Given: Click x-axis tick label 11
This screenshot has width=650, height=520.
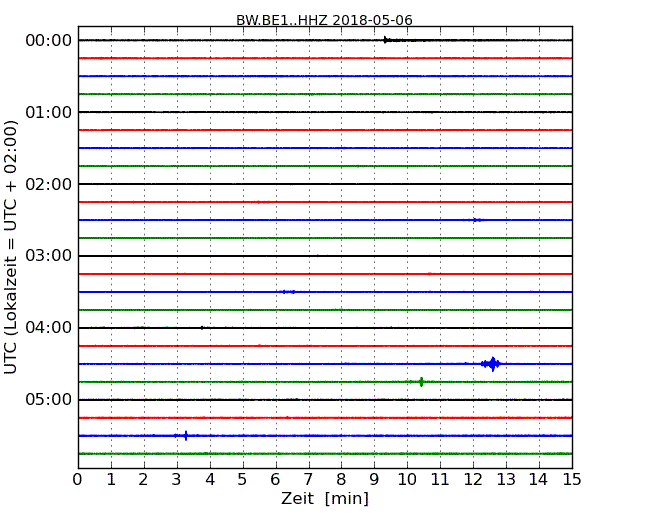Looking at the screenshot, I should [x=440, y=480].
